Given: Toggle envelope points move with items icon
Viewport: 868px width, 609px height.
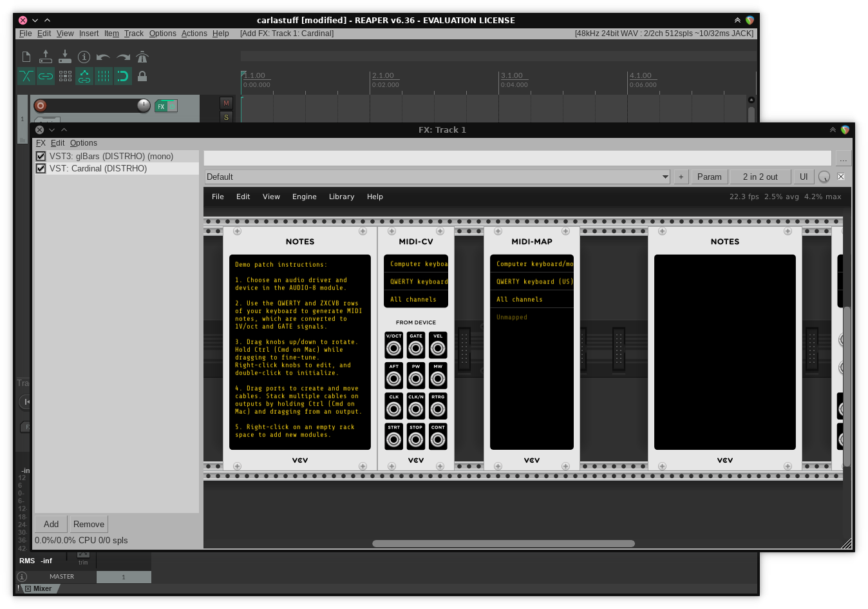Looking at the screenshot, I should [84, 76].
